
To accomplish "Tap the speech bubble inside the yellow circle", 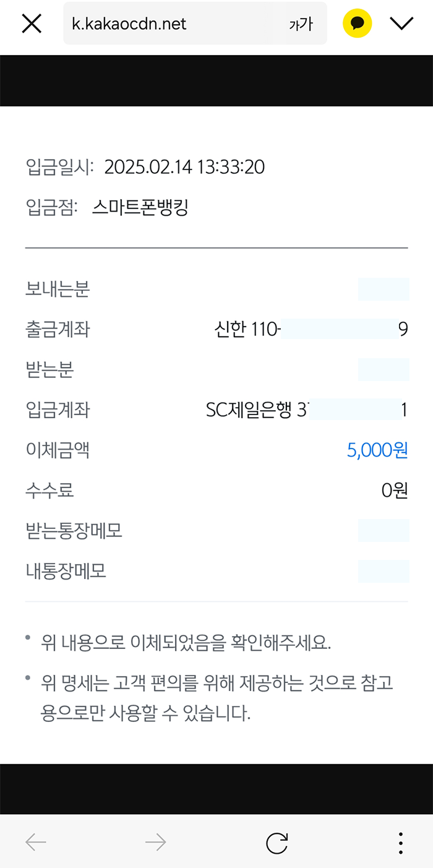I will [x=357, y=23].
